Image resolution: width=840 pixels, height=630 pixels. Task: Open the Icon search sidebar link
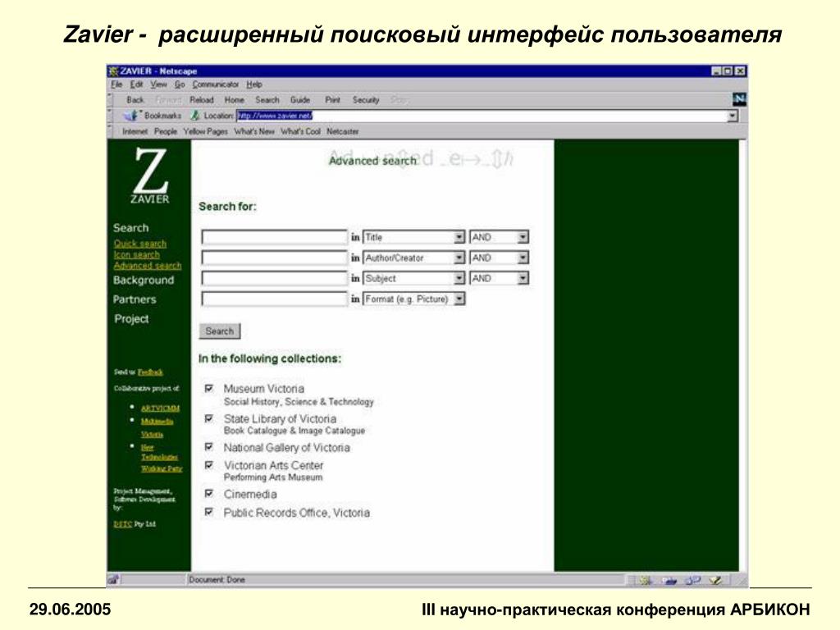137,254
